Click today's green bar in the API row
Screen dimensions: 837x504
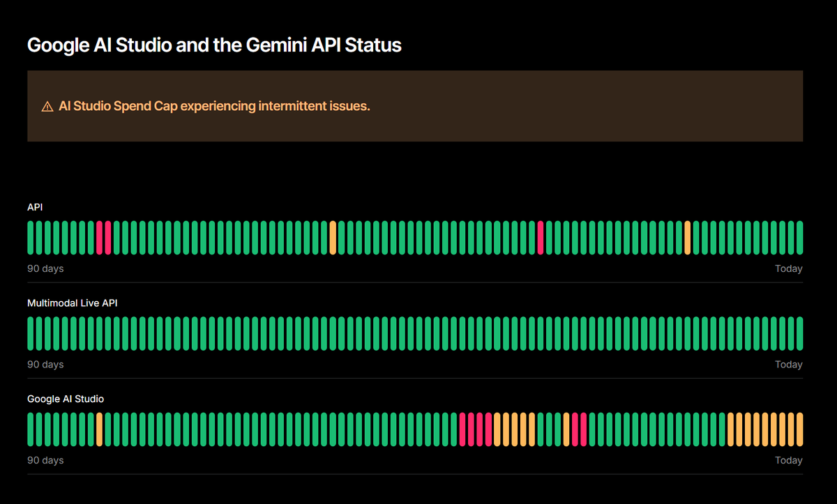tap(799, 238)
